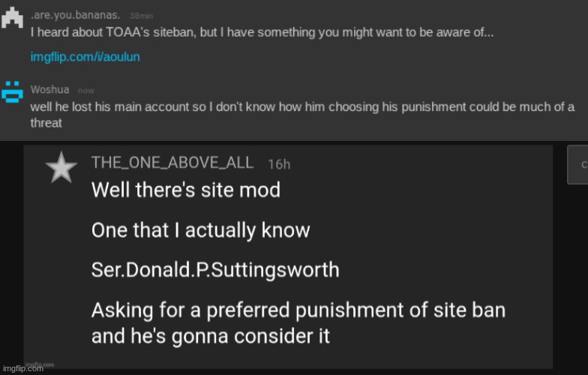The width and height of the screenshot is (588, 375).
Task: Click the 16h timestamp
Action: 279,164
